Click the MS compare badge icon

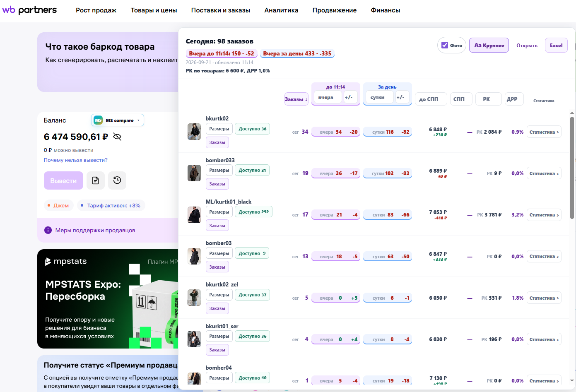(x=98, y=120)
